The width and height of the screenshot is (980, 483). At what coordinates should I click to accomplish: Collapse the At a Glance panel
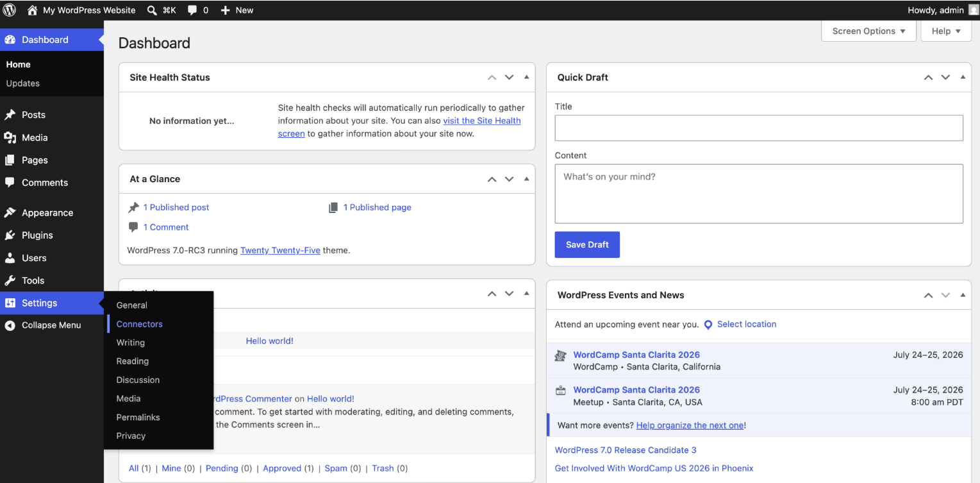tap(526, 179)
